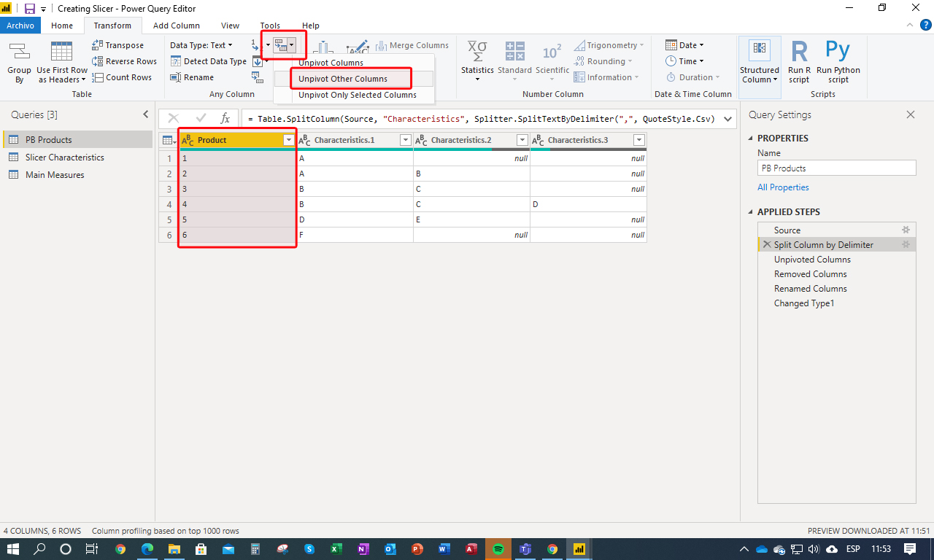Open the View ribbon tab
934x560 pixels.
[x=230, y=26]
